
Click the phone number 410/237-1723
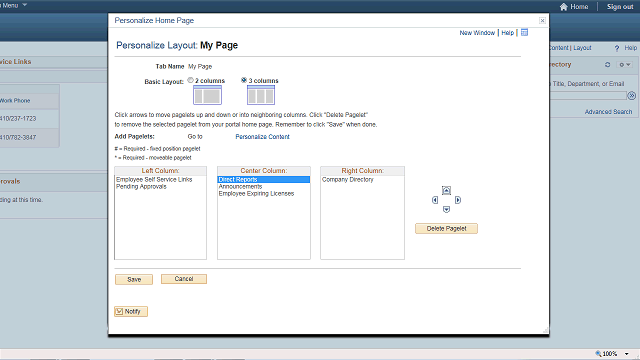(x=18, y=118)
